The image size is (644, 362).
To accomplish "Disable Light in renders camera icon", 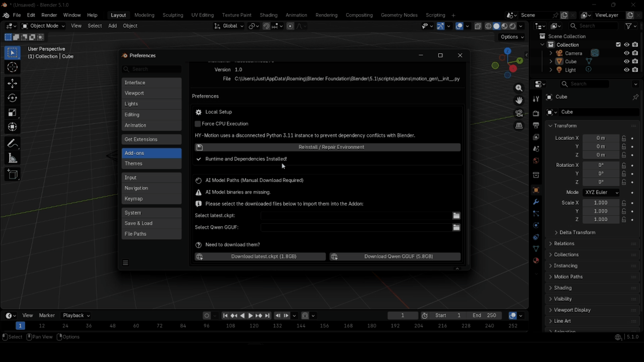I will click(x=635, y=70).
